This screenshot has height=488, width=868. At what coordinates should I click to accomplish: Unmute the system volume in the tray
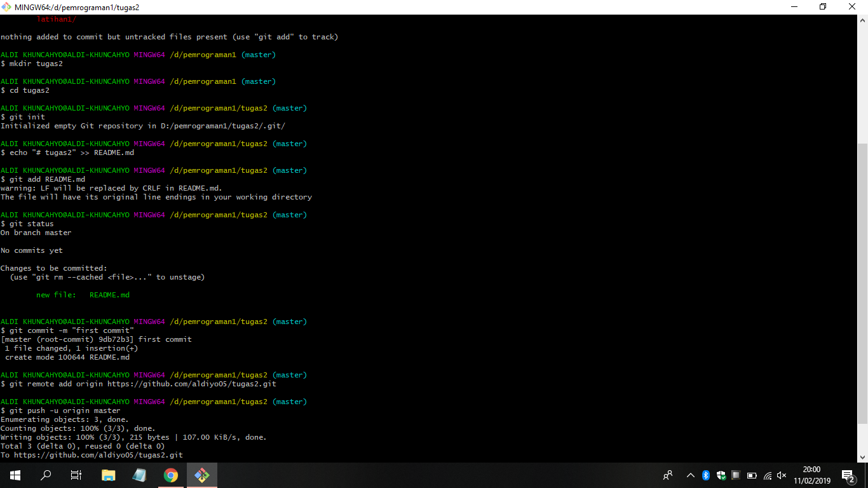tap(780, 475)
